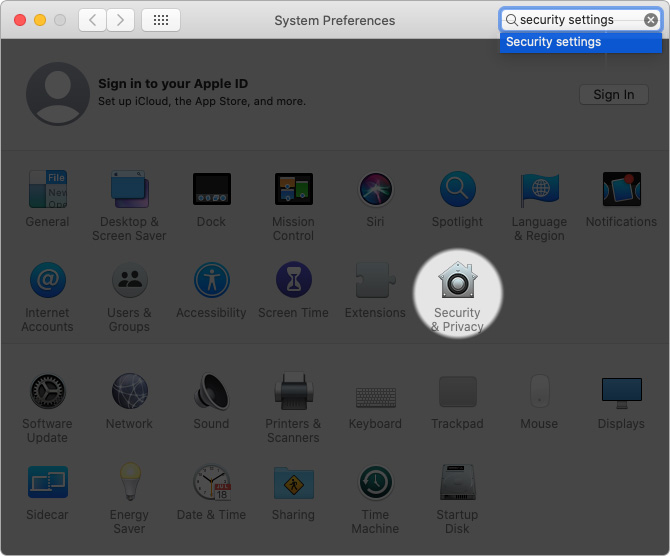
Task: Go back with the back arrow
Action: [93, 20]
